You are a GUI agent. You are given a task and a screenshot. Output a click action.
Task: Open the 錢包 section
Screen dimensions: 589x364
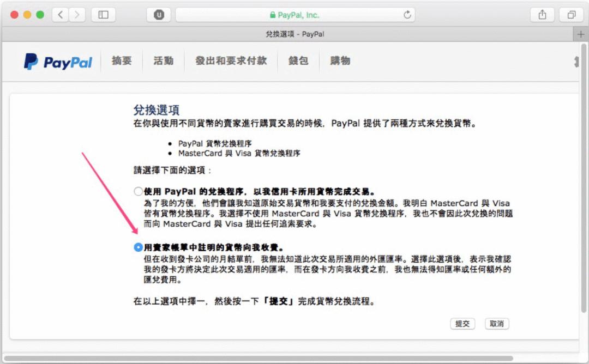click(x=298, y=61)
